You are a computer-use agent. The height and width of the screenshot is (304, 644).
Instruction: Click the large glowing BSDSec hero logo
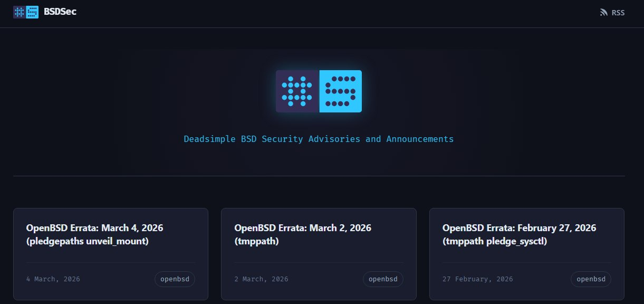319,91
